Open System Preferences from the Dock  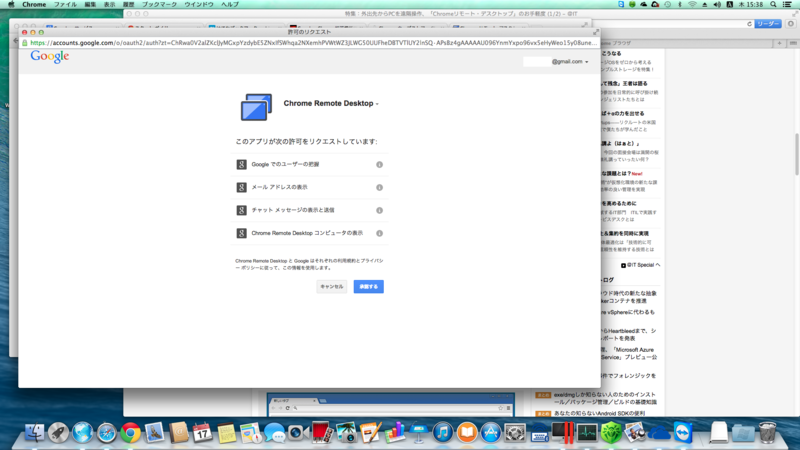(514, 433)
